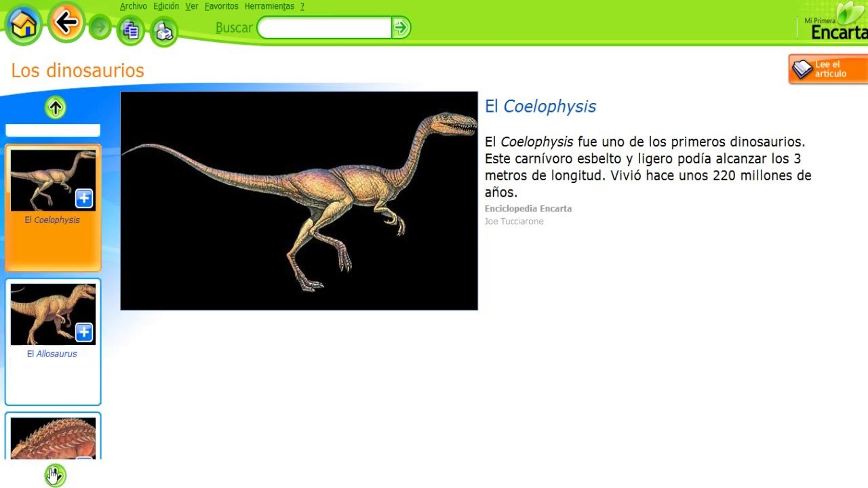Click the orange back arrow button
Image resolution: width=868 pixels, height=488 pixels.
(x=66, y=22)
